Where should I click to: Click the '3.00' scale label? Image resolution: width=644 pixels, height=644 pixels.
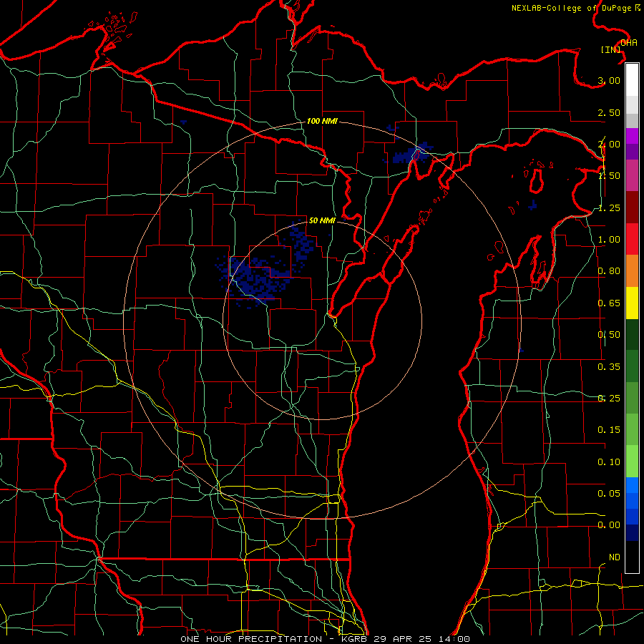tap(609, 80)
